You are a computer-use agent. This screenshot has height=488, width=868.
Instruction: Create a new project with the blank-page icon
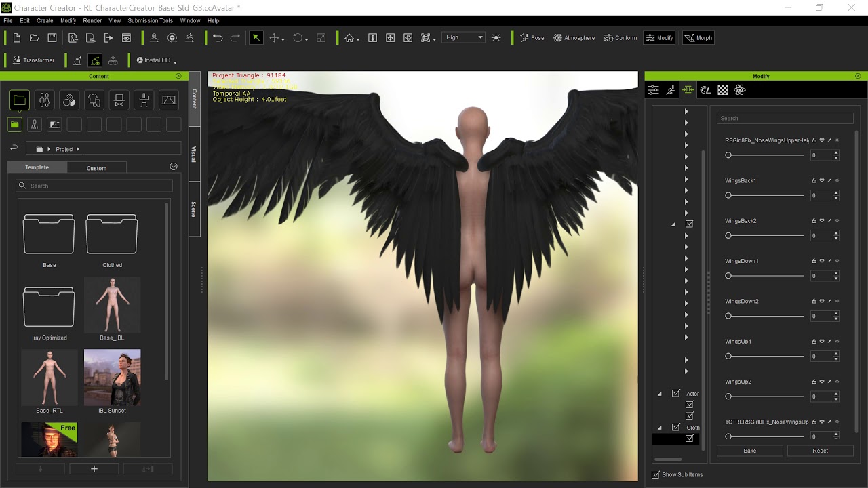17,38
